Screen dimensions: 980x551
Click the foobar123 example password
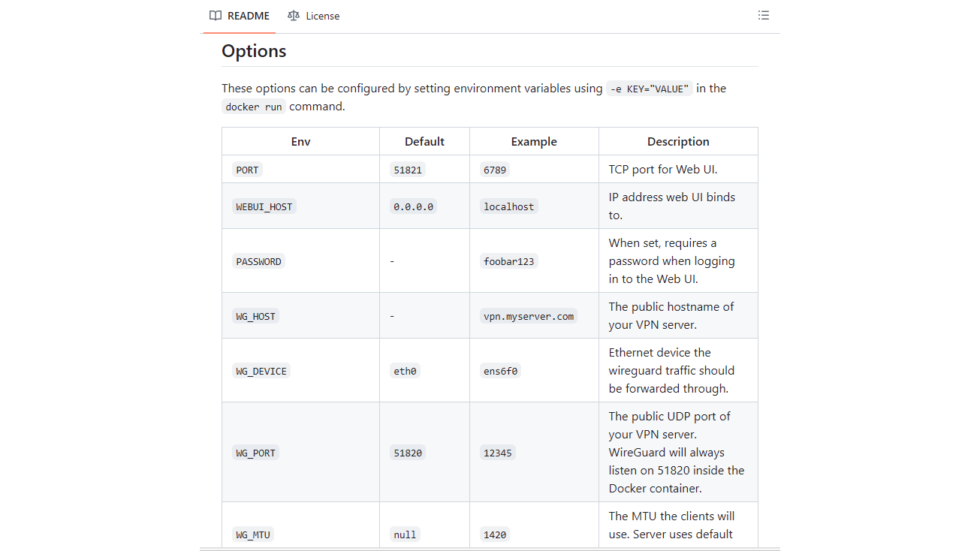pos(508,261)
